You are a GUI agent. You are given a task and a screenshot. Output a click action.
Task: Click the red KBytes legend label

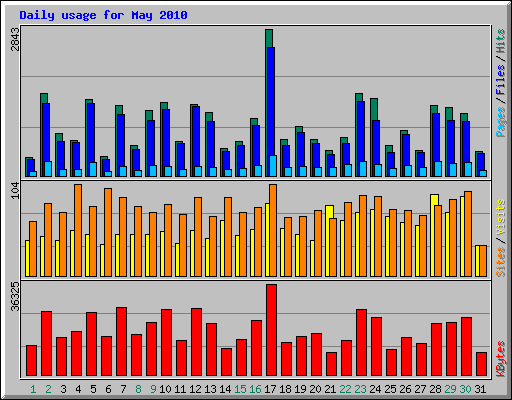click(500, 359)
